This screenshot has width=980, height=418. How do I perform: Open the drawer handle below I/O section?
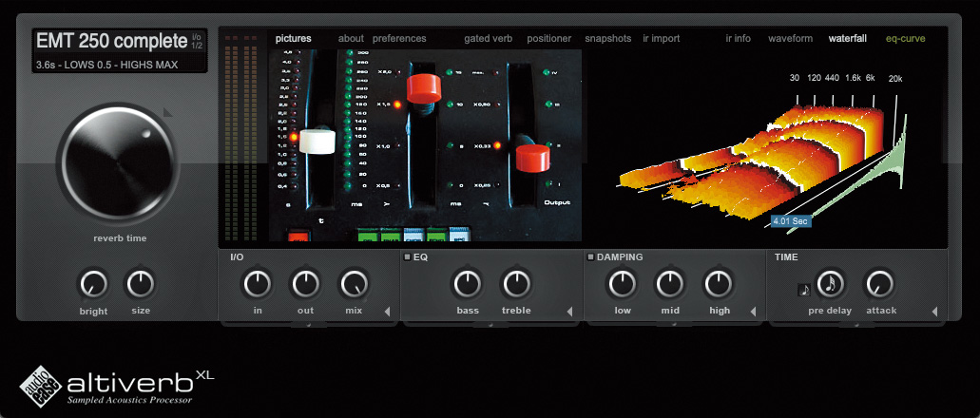308,324
